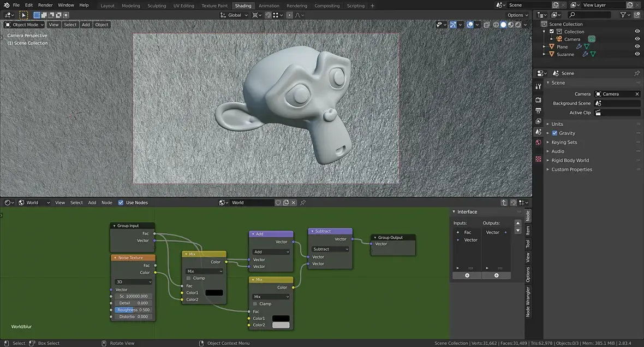Click the Texture properties checker icon
Viewport: 644px width, 347px height.
pyautogui.click(x=538, y=159)
